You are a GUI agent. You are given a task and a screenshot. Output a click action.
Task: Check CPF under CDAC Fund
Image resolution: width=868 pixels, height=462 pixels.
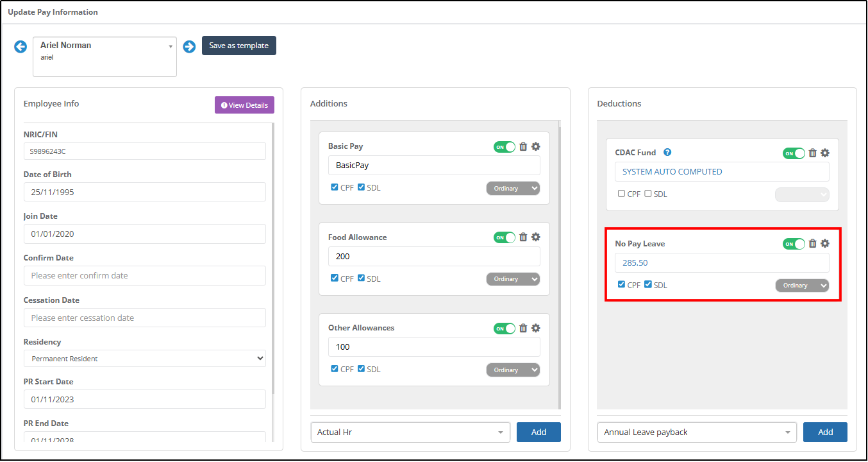point(621,193)
